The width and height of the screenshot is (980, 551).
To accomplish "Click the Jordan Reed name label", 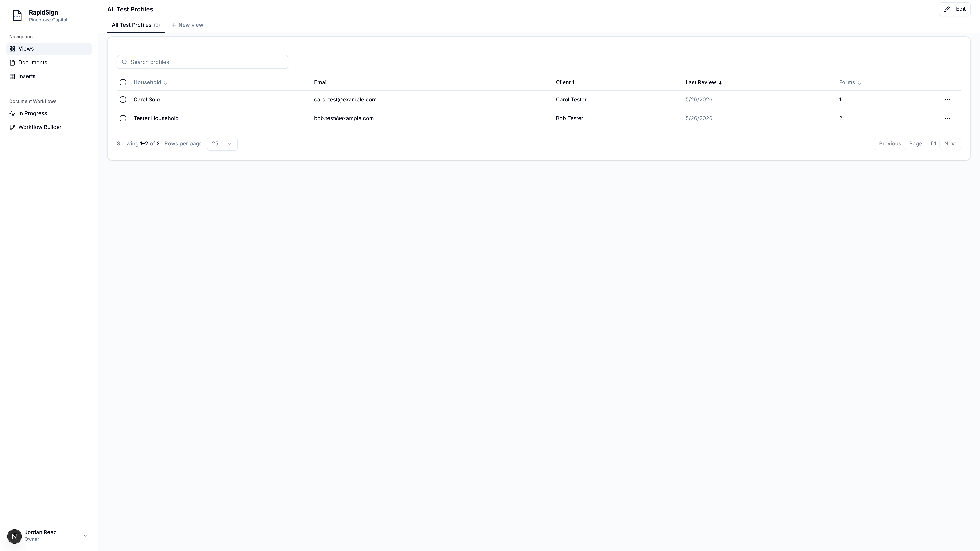I will click(41, 532).
